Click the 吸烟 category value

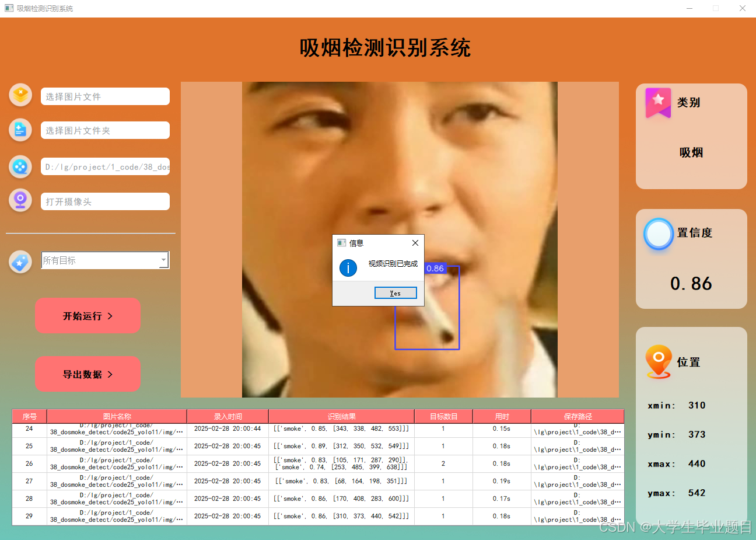pyautogui.click(x=691, y=152)
